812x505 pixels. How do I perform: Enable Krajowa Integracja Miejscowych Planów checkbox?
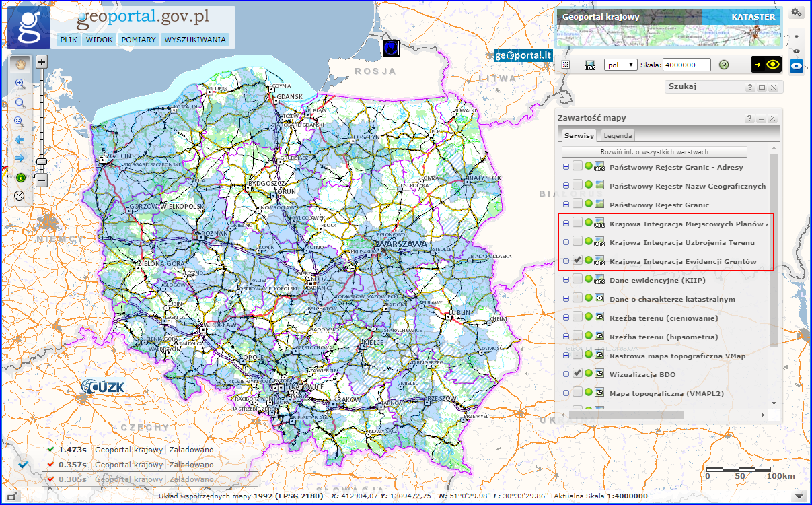pos(577,223)
